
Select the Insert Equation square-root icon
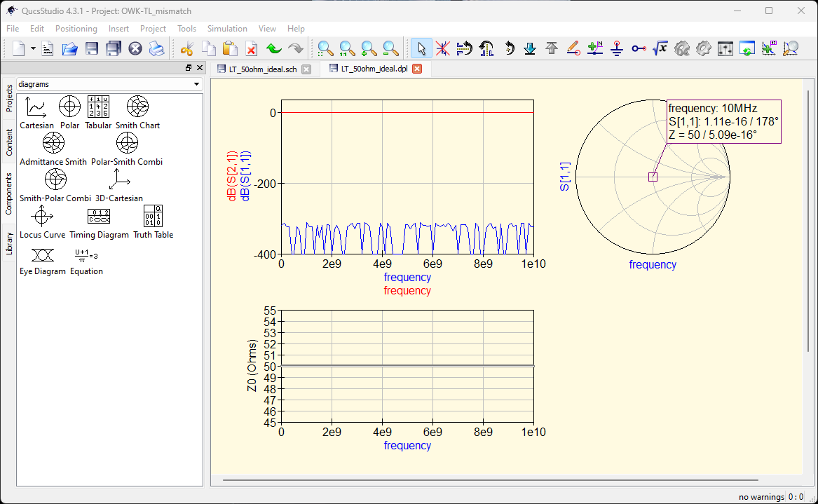point(660,48)
